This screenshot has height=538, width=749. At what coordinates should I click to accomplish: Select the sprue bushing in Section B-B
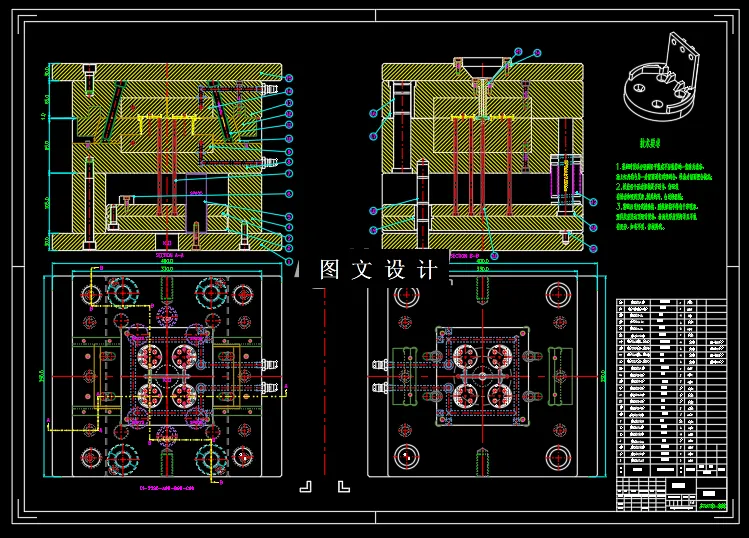pyautogui.click(x=482, y=98)
